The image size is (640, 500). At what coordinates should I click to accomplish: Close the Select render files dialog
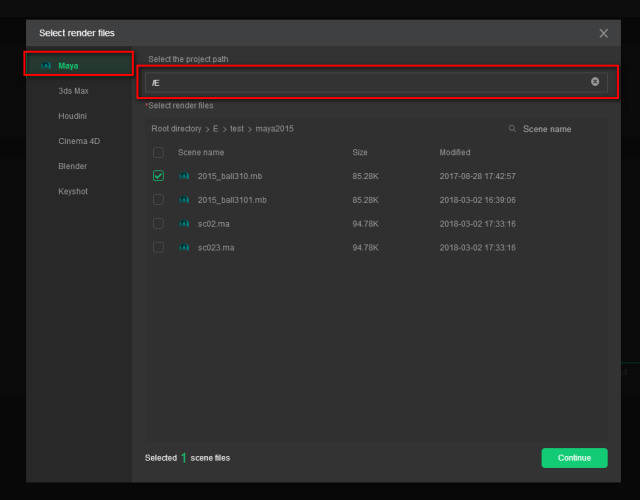pyautogui.click(x=604, y=33)
